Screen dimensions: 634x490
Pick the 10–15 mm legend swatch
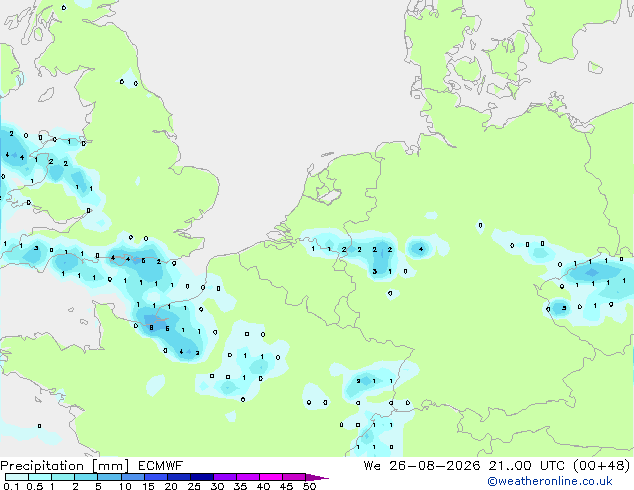click(132, 477)
